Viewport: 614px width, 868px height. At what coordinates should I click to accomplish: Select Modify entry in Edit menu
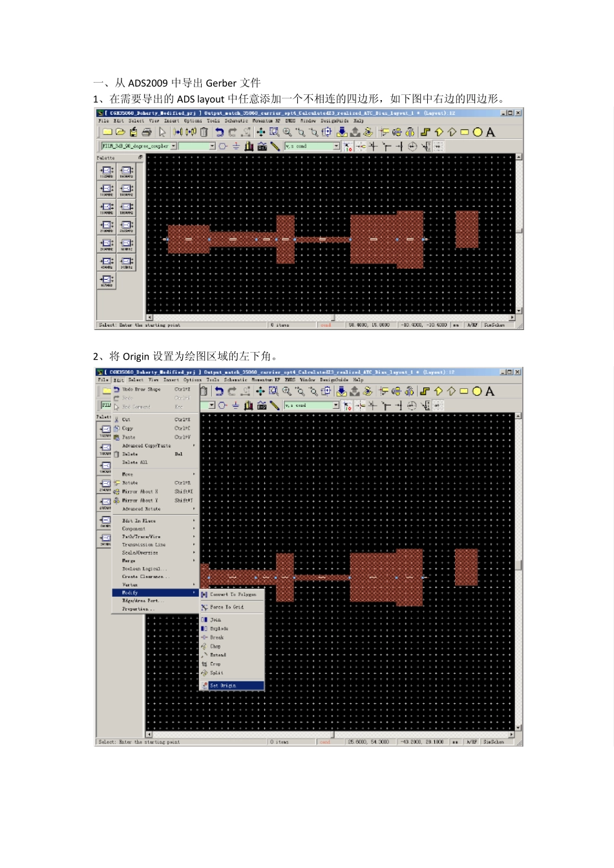(154, 593)
